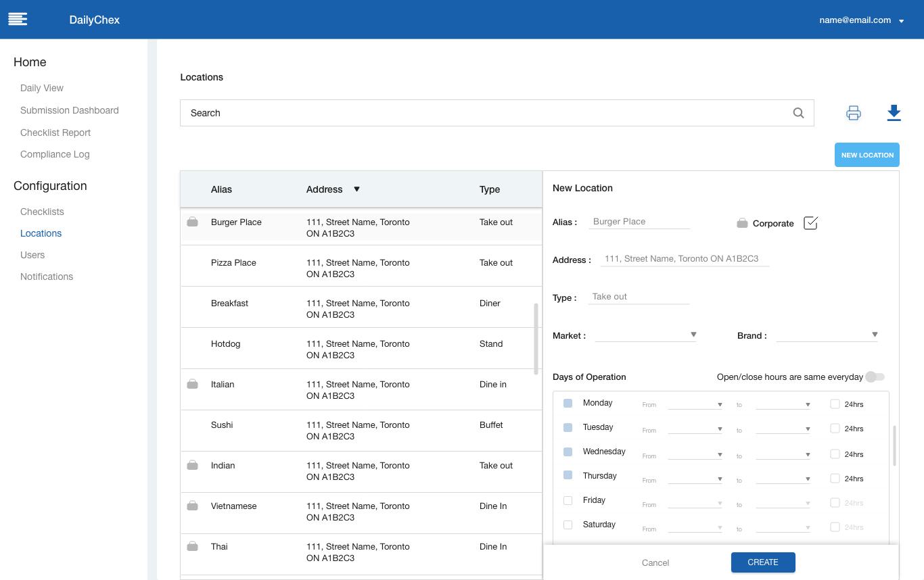Click the Stand type cell
924x580 pixels.
pos(491,343)
